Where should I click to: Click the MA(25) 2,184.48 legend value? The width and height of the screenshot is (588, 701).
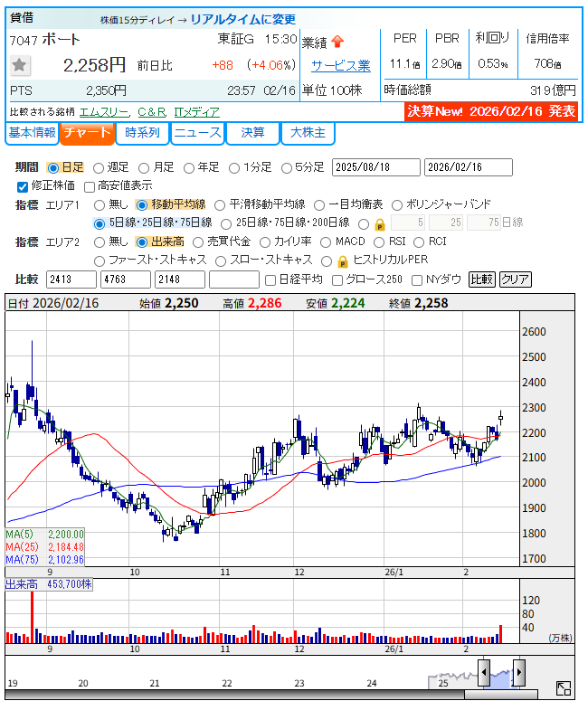pos(66,546)
